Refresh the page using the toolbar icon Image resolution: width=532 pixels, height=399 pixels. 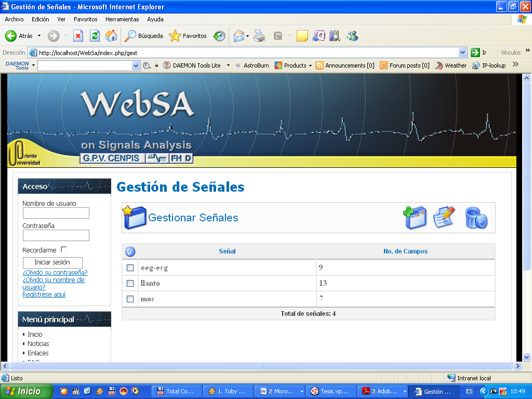95,36
